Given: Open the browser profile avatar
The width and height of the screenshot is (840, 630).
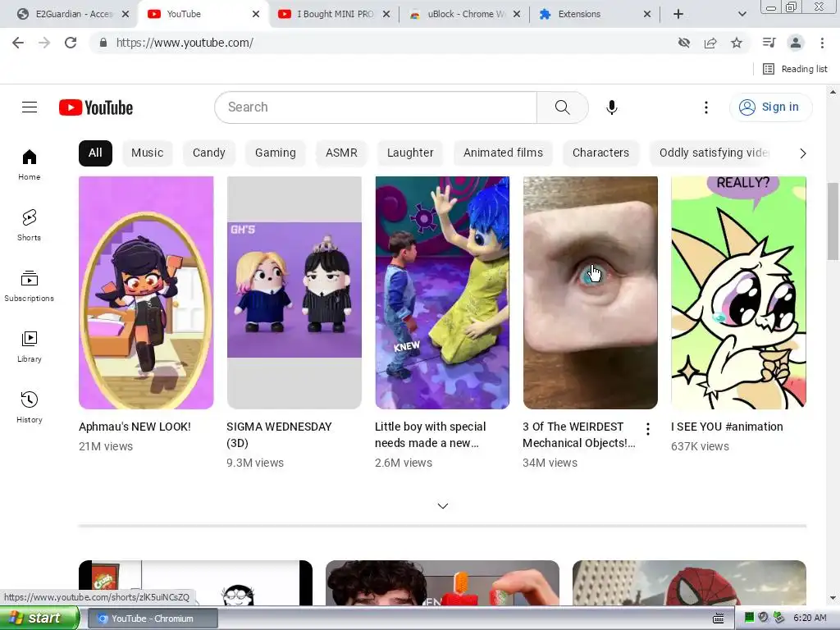Looking at the screenshot, I should 796,43.
